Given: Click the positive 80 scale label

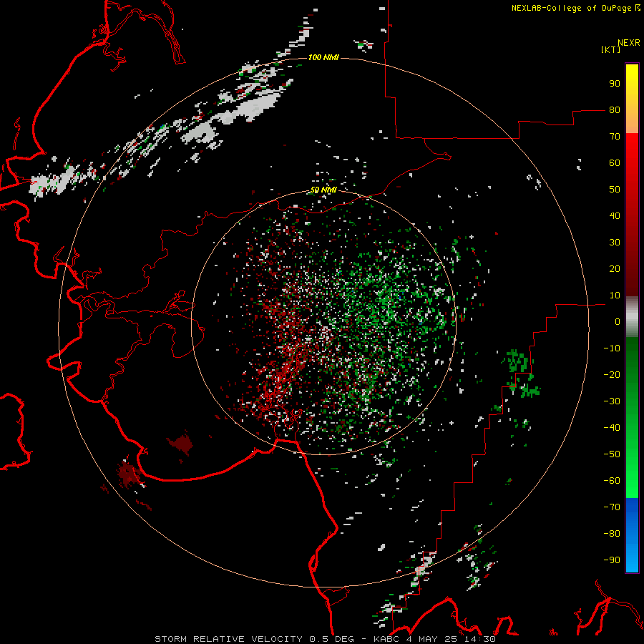Looking at the screenshot, I should pos(615,109).
